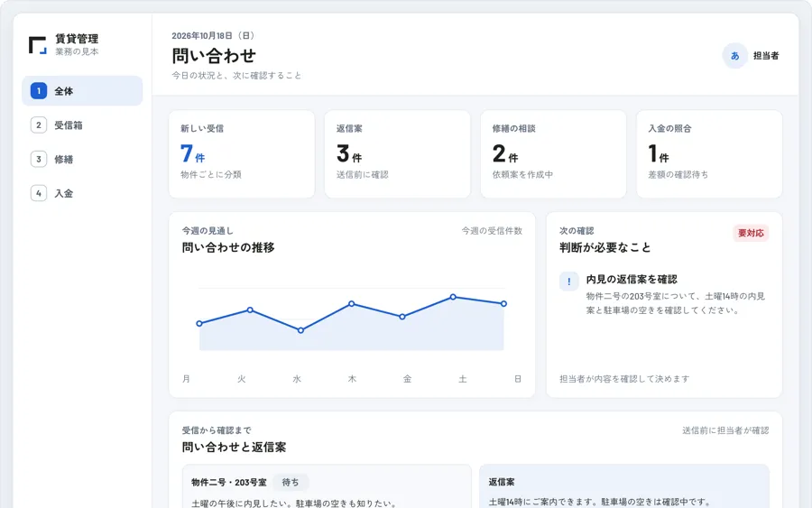Click the 依頼案を作成中 caption
Viewport: 812px width, 508px height.
point(522,174)
